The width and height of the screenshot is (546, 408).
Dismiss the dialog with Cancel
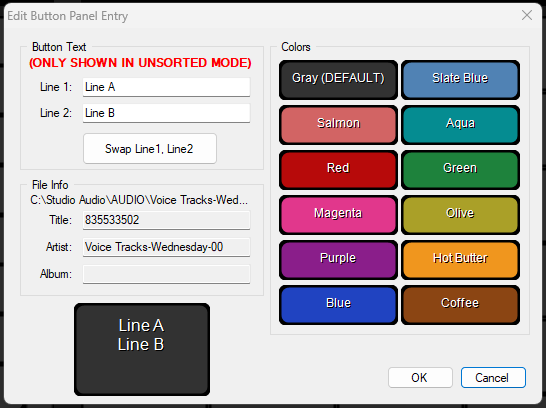493,377
